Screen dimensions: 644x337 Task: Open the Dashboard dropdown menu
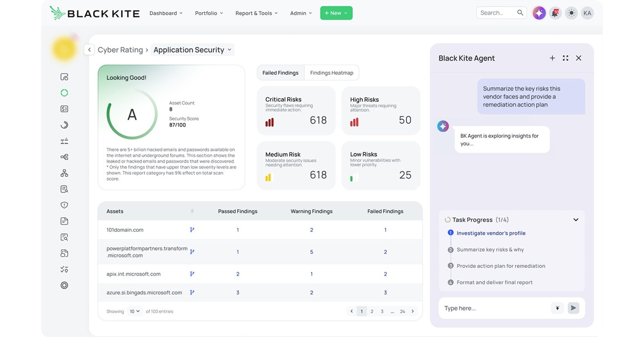coord(166,13)
